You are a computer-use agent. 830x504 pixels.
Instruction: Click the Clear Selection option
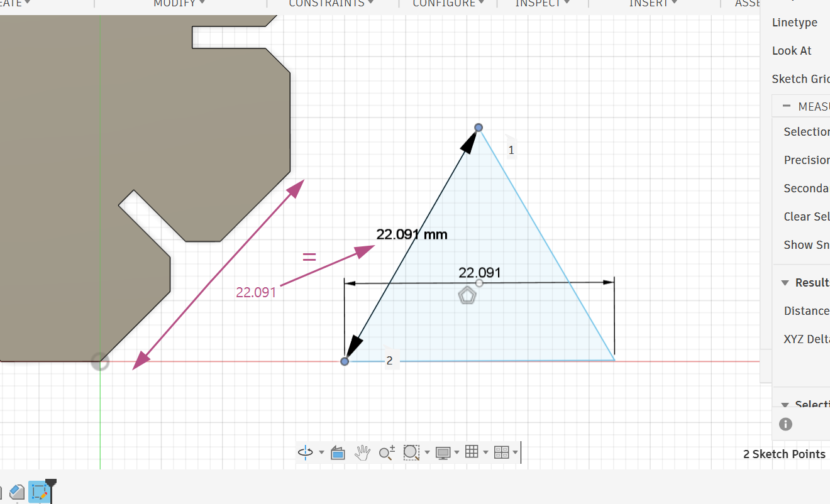pos(807,217)
